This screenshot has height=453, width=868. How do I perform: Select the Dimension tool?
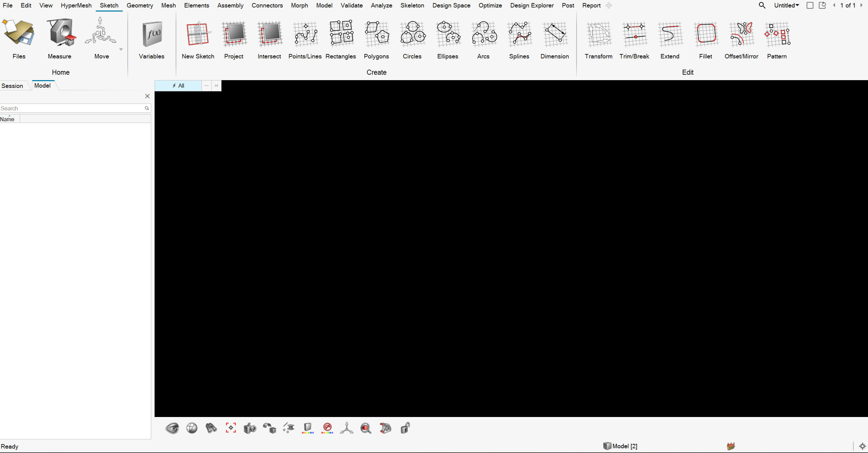[554, 39]
